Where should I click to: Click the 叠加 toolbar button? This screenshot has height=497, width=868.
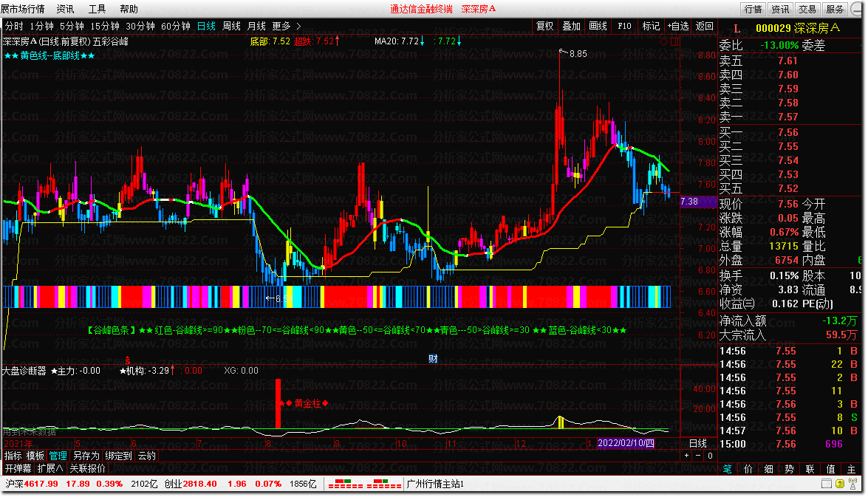point(571,26)
